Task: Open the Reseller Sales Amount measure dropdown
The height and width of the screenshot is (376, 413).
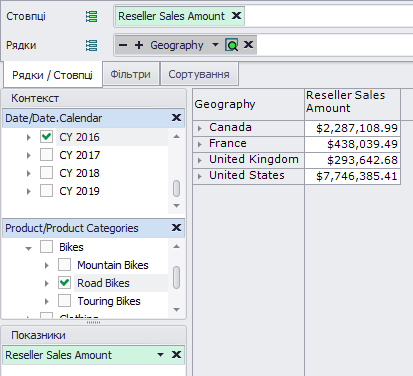Action: pos(161,355)
